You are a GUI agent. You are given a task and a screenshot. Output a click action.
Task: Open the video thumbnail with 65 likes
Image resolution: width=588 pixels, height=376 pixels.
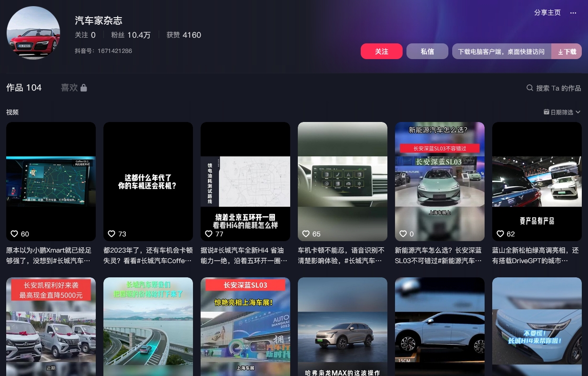[343, 182]
